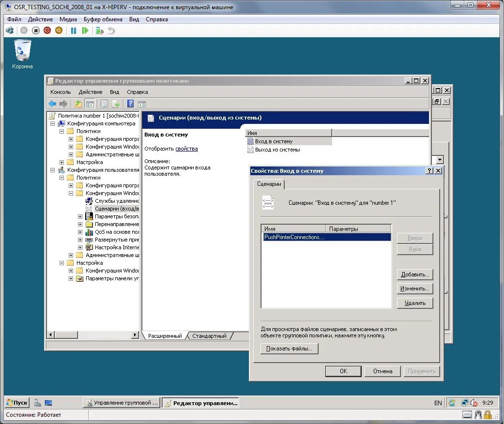The image size is (504, 424).
Task: Click Параметры column header in dialog
Action: (358, 228)
